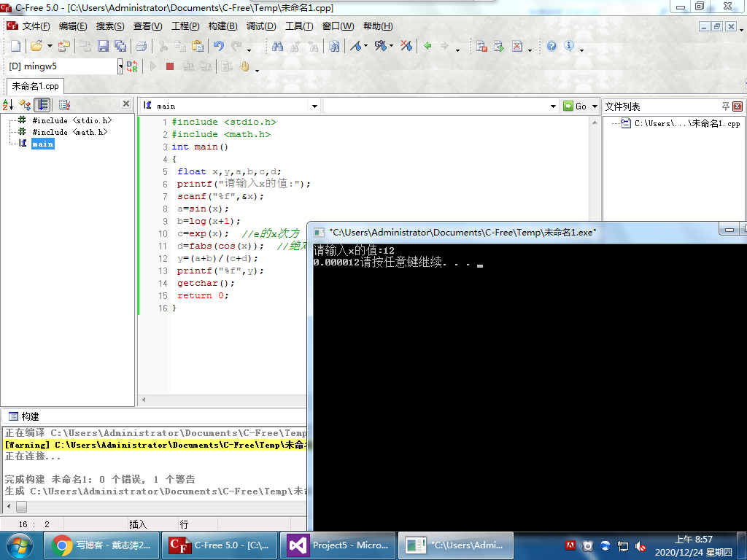The image size is (747, 560).
Task: Click the Find binoculars icon
Action: click(277, 46)
